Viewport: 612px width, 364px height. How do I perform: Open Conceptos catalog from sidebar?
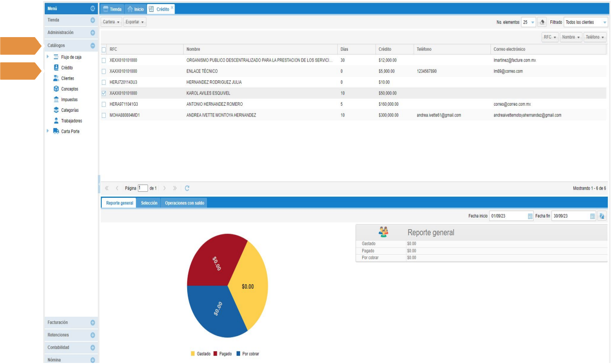[69, 89]
